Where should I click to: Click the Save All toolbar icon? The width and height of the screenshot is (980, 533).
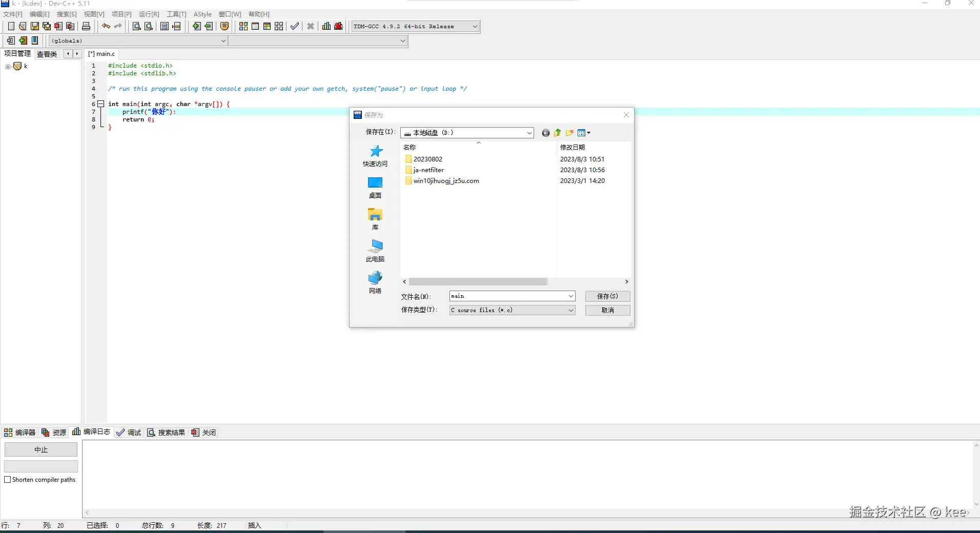pyautogui.click(x=47, y=26)
